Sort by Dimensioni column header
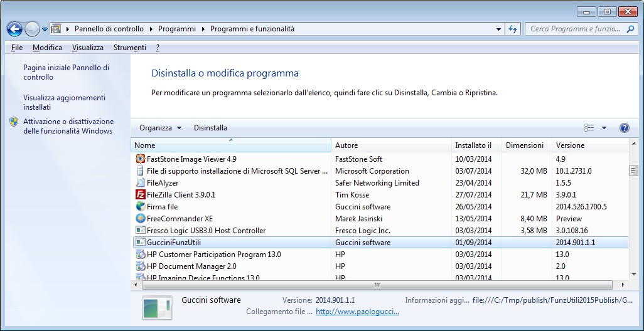The height and width of the screenshot is (331, 644). tap(527, 145)
